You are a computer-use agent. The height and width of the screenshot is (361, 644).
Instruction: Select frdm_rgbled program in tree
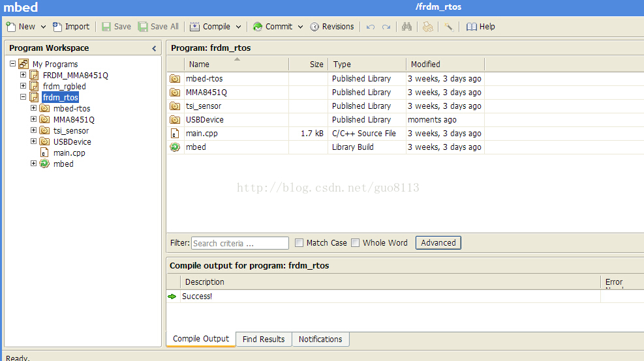coord(65,87)
